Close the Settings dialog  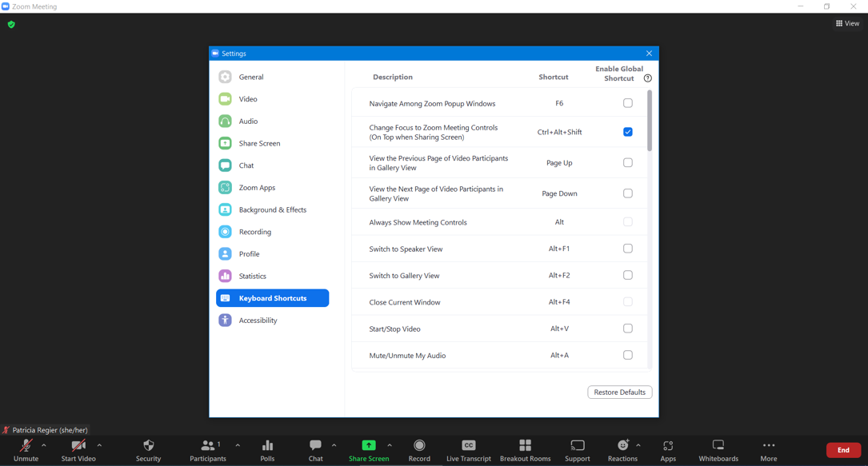pyautogui.click(x=649, y=54)
